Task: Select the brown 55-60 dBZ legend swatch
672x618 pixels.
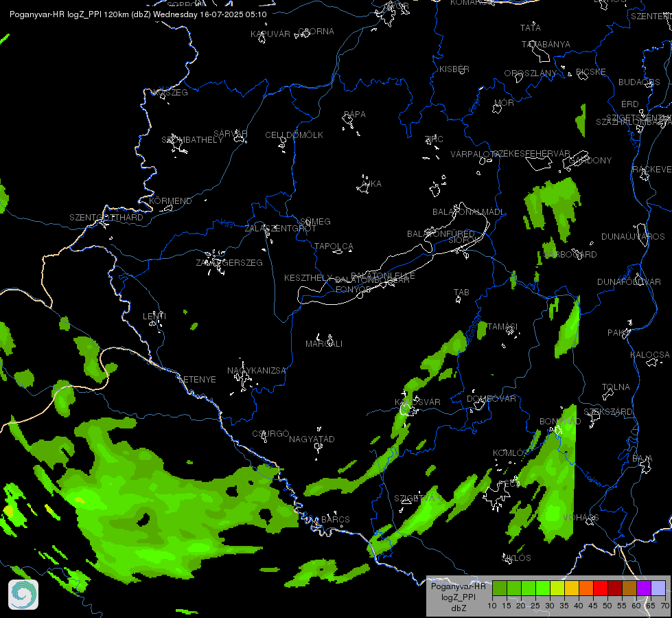Action: pos(629,588)
